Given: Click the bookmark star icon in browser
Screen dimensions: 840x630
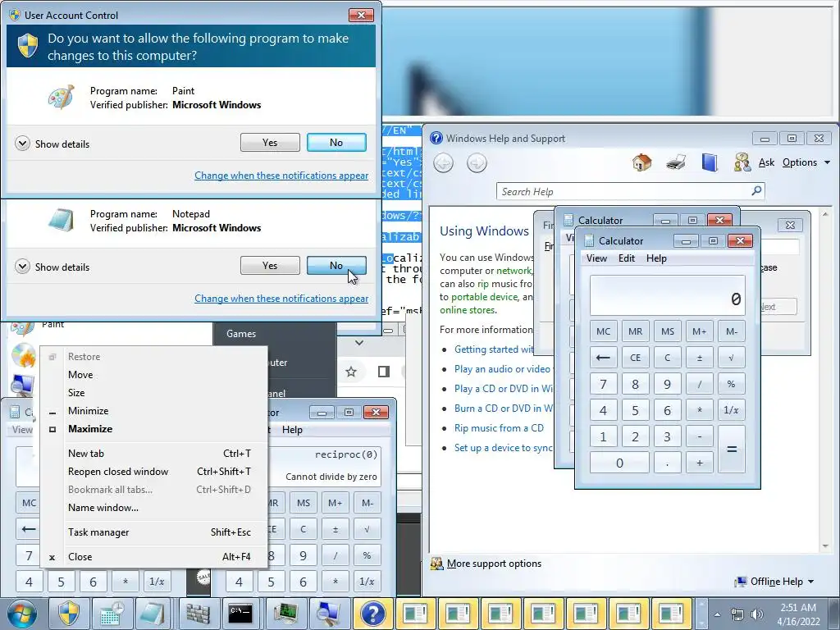Looking at the screenshot, I should pyautogui.click(x=351, y=372).
